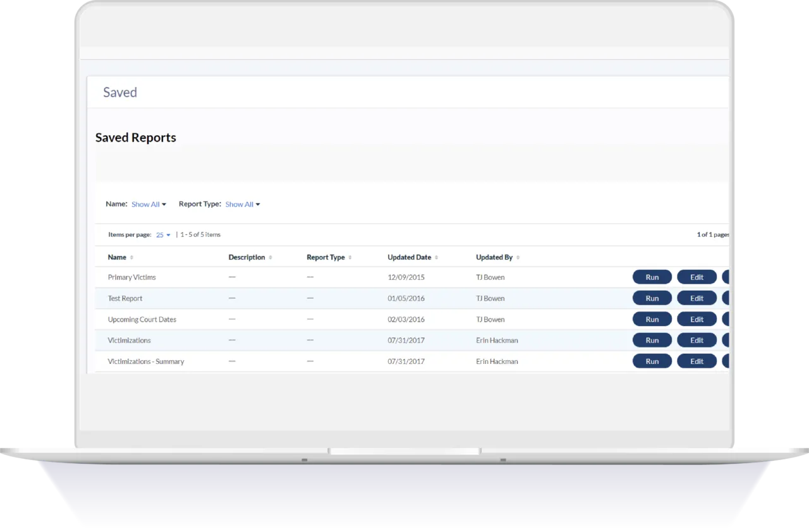Select the updated date 01/05/2016
809x532 pixels.
(406, 298)
